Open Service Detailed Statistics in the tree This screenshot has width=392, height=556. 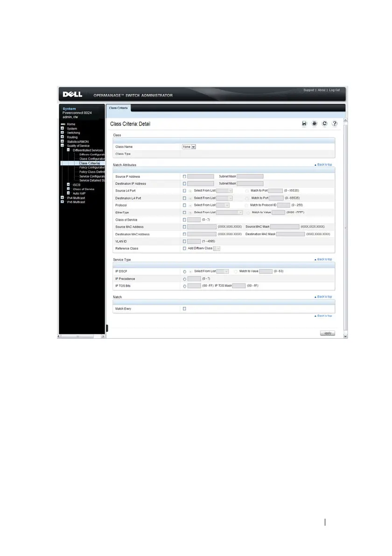tap(92, 181)
